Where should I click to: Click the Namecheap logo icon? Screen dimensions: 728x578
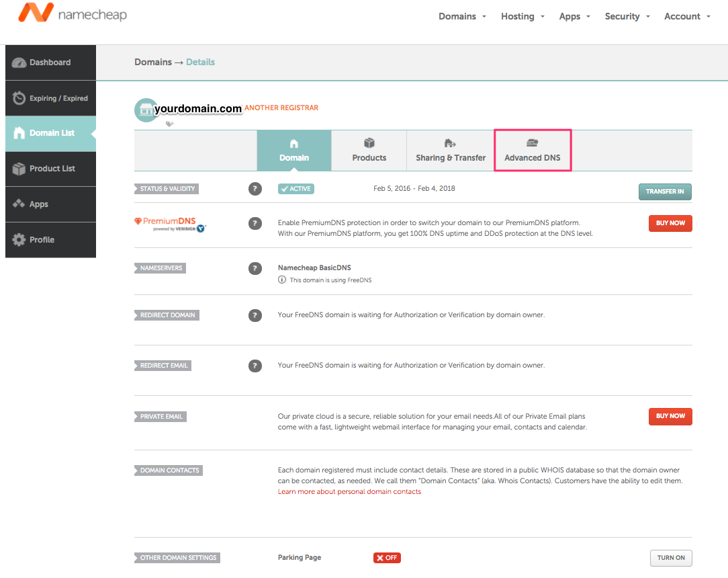[x=36, y=13]
